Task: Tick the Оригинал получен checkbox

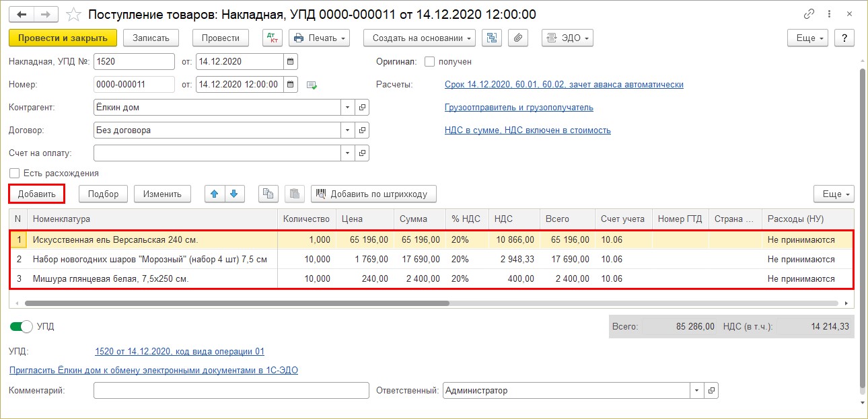Action: pos(429,61)
